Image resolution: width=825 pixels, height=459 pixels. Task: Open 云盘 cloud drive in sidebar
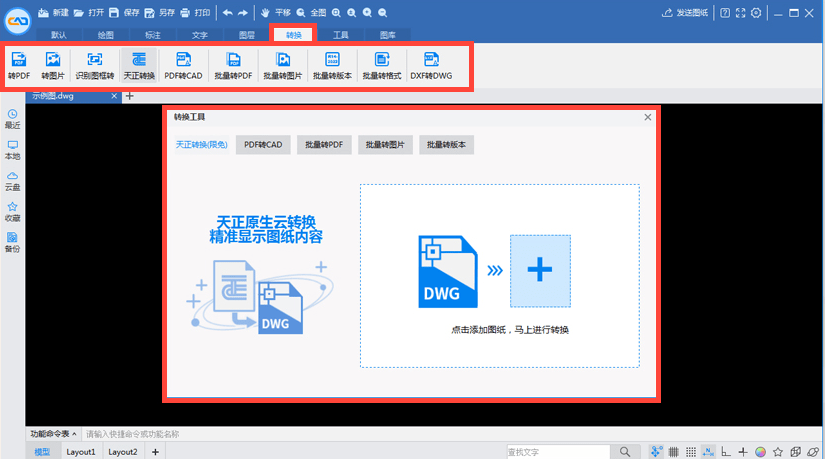13,181
